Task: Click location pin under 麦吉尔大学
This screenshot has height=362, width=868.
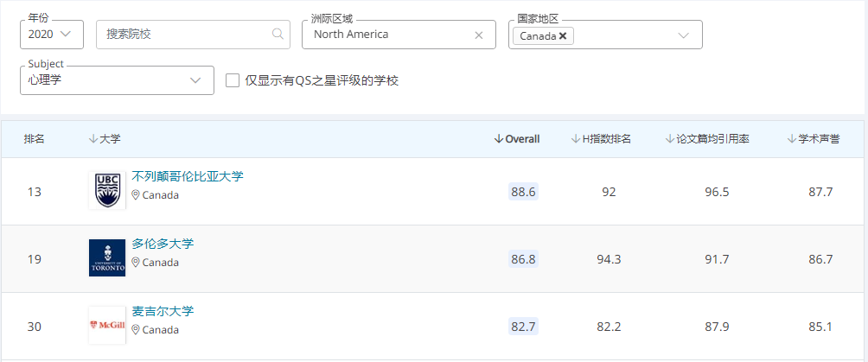Action: coord(136,330)
